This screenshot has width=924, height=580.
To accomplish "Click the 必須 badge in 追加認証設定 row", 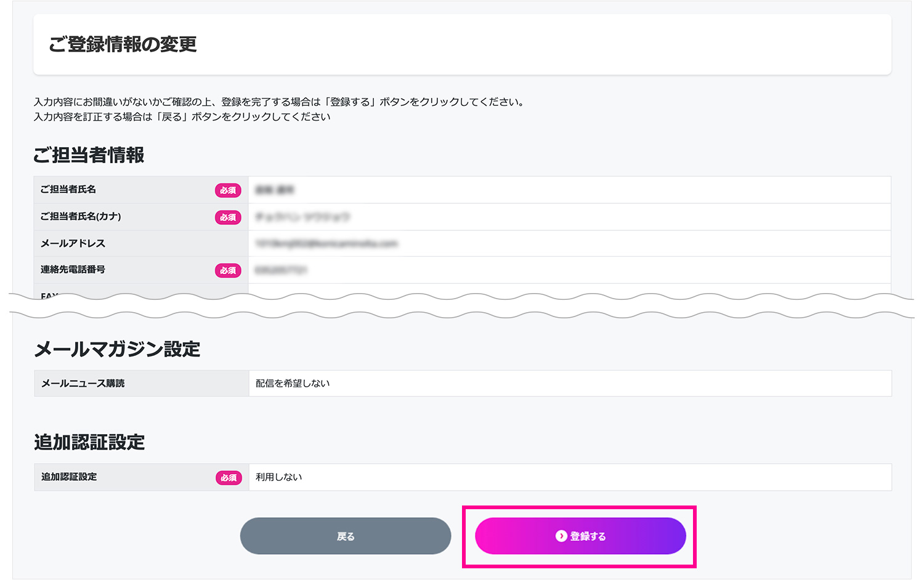I will click(x=229, y=478).
